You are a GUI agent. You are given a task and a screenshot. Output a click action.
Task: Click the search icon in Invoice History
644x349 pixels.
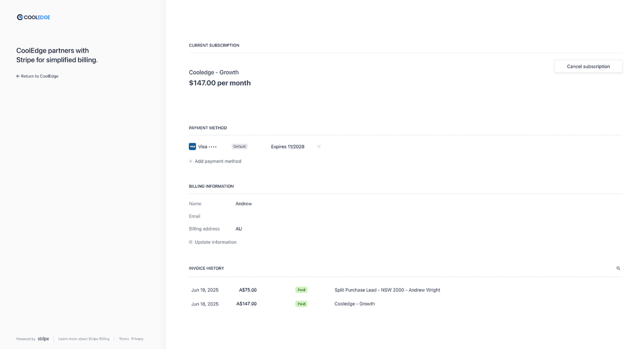click(x=618, y=268)
